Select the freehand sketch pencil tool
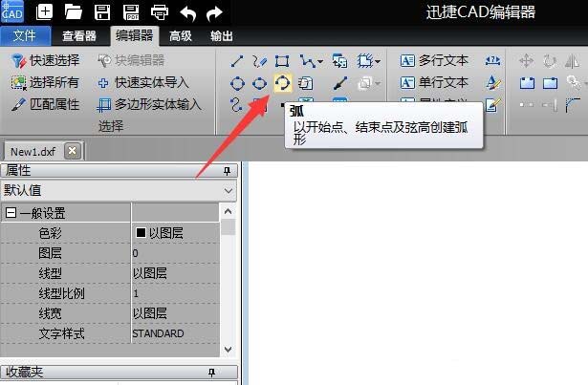 point(259,61)
